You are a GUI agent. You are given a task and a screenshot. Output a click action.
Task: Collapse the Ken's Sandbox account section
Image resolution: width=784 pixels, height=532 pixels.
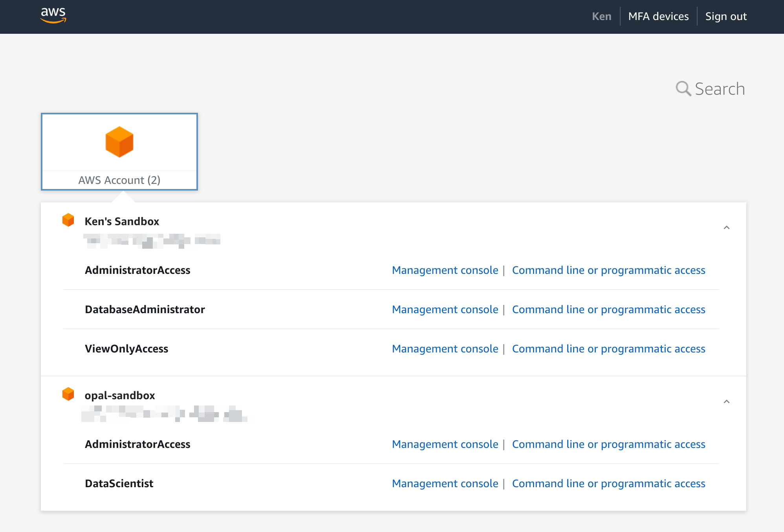point(726,227)
